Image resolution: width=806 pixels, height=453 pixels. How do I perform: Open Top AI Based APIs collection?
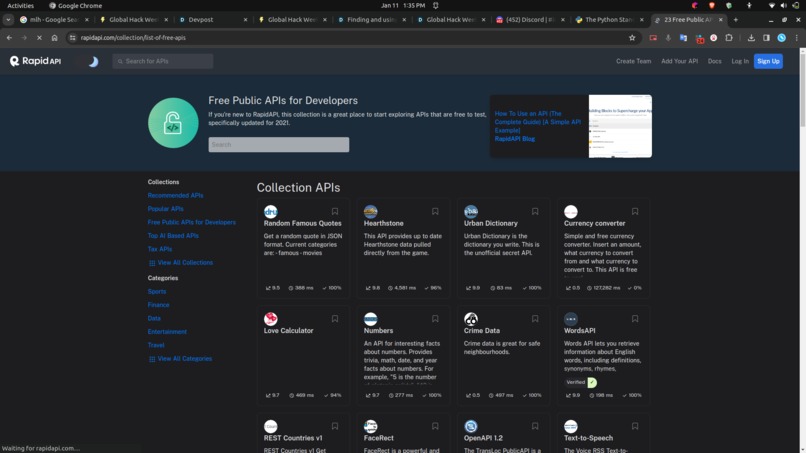point(173,235)
